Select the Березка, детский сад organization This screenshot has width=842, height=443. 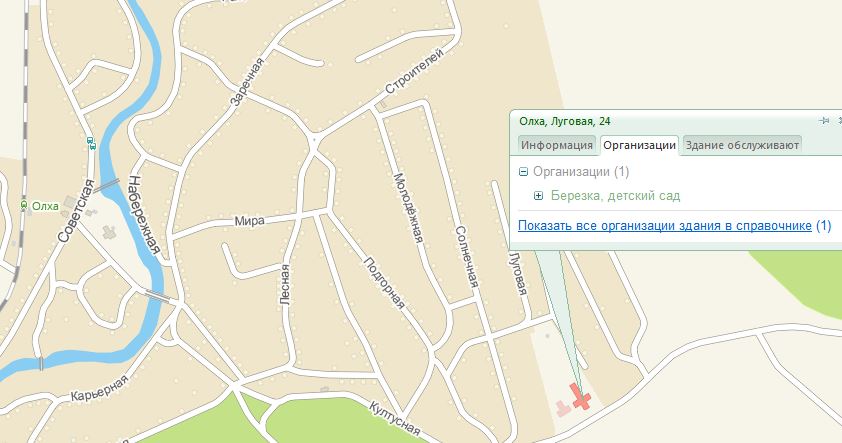(615, 196)
